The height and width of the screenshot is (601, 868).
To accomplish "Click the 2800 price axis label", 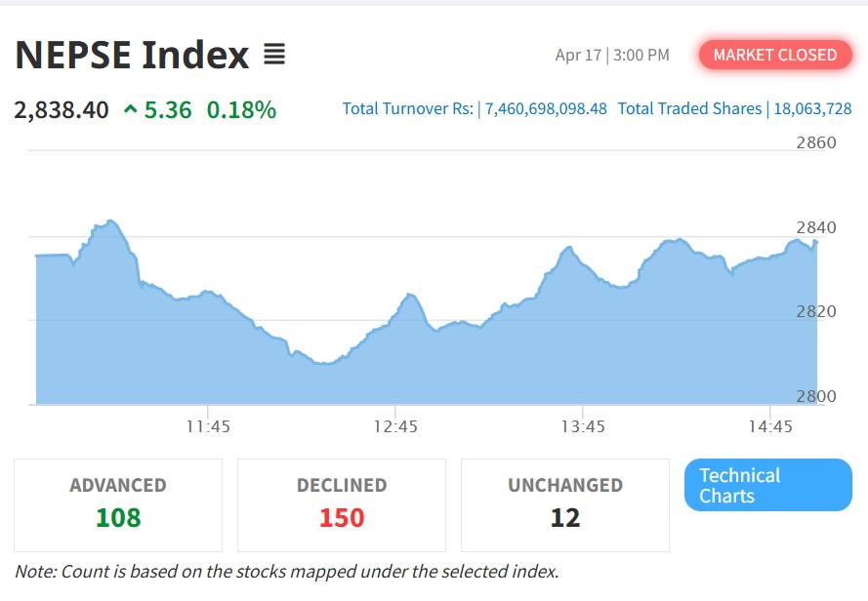I will pos(816,396).
